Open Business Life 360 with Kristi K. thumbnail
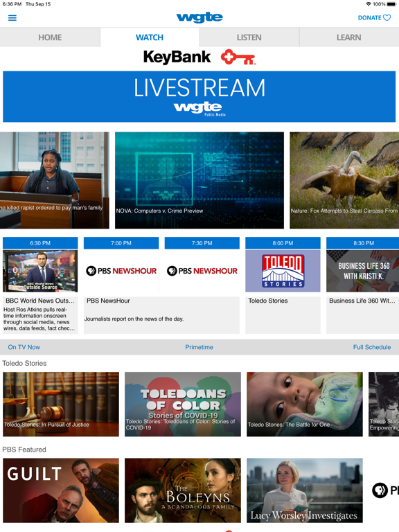Viewport: 399px width, 532px height. (x=363, y=271)
